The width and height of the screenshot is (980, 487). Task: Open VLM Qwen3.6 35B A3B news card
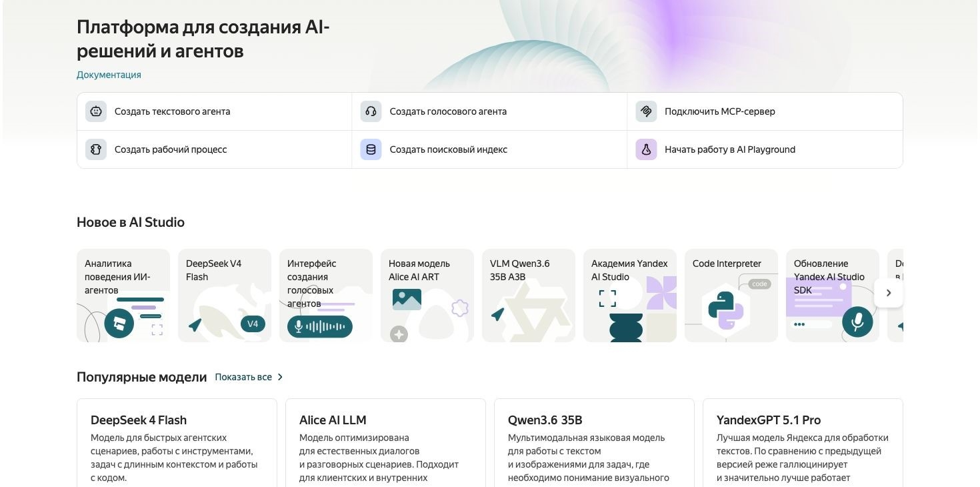(529, 296)
